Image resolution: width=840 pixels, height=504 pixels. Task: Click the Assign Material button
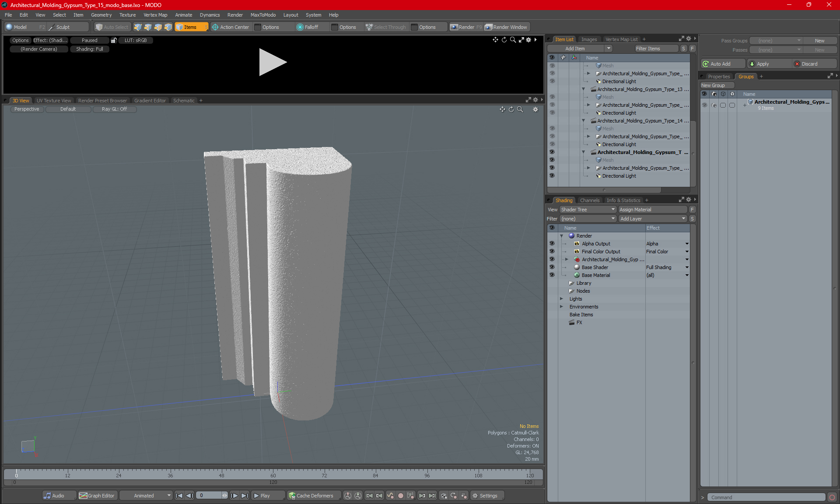point(653,210)
